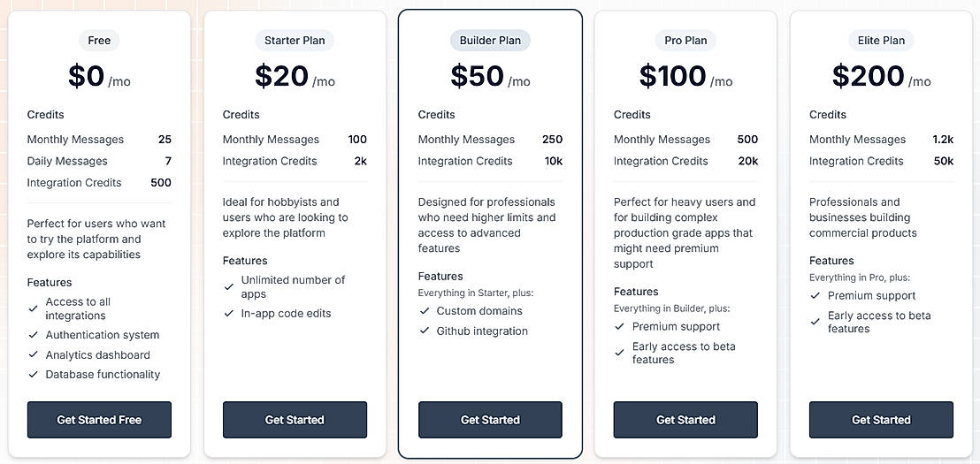
Task: Click Get Started under Elite Plan
Action: click(881, 420)
